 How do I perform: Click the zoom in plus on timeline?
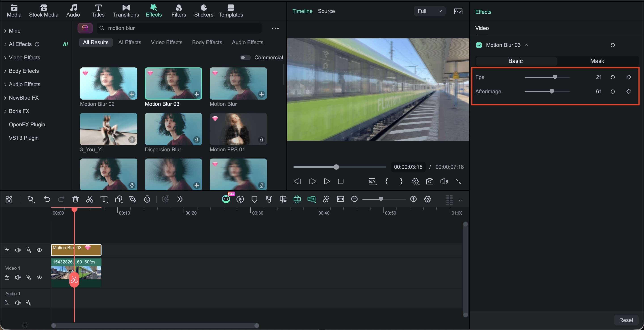click(x=413, y=199)
